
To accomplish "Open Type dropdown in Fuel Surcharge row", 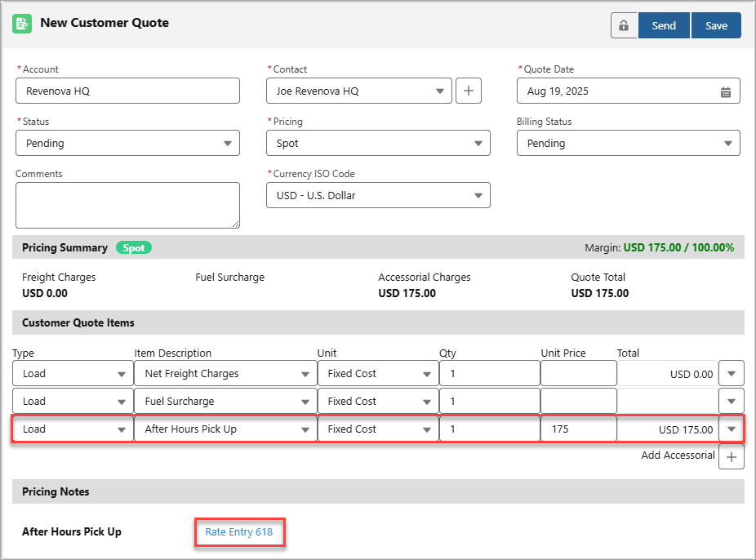I will [73, 401].
